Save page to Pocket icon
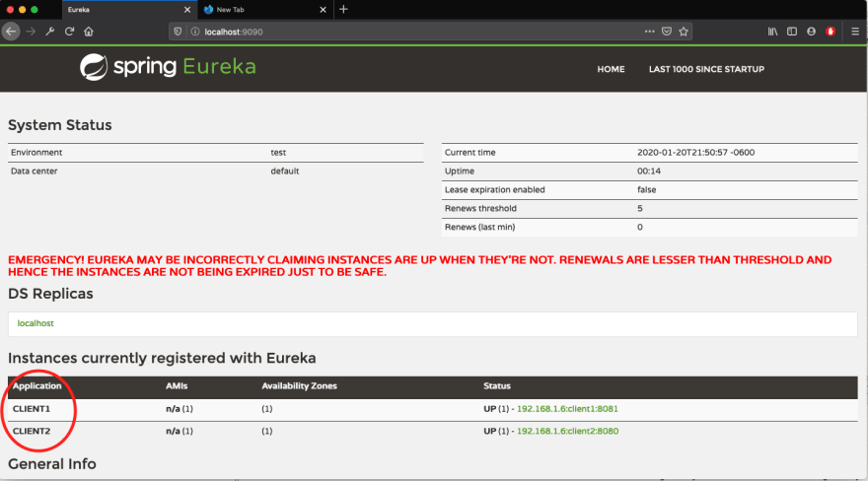 [x=667, y=32]
